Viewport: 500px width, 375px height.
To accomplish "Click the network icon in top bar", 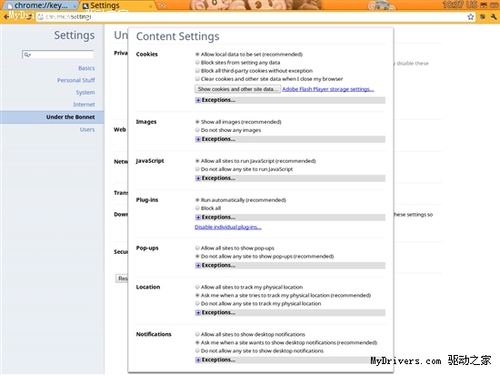I will coord(483,5).
